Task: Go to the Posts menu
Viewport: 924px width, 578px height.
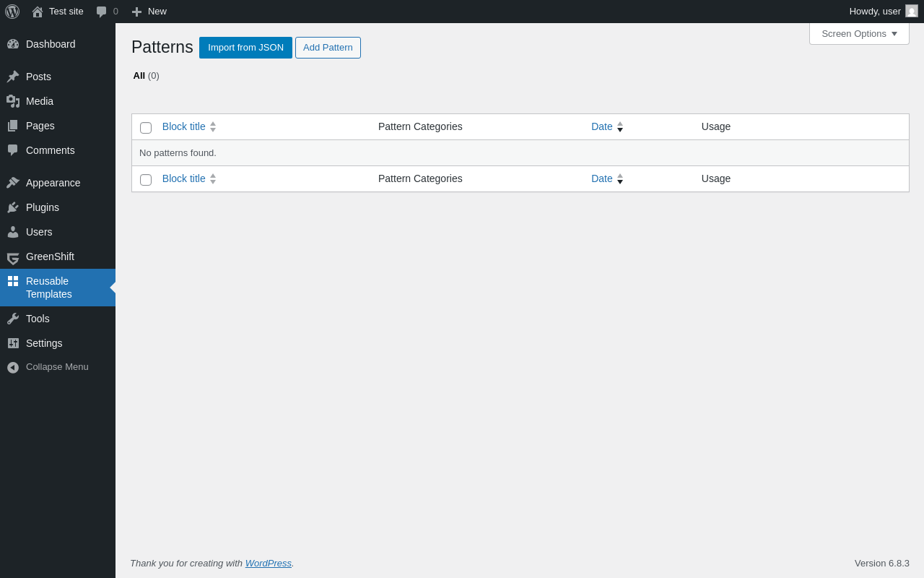Action: click(x=38, y=77)
